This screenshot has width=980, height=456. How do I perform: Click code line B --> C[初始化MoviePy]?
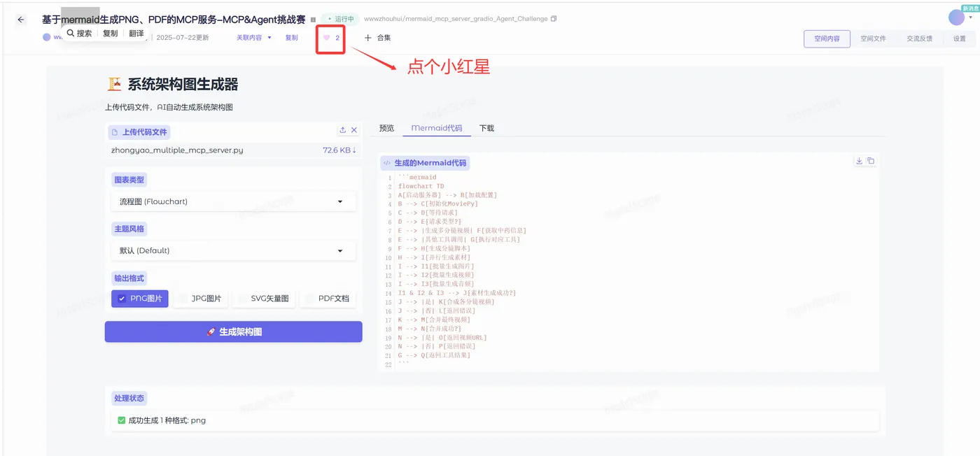click(437, 204)
